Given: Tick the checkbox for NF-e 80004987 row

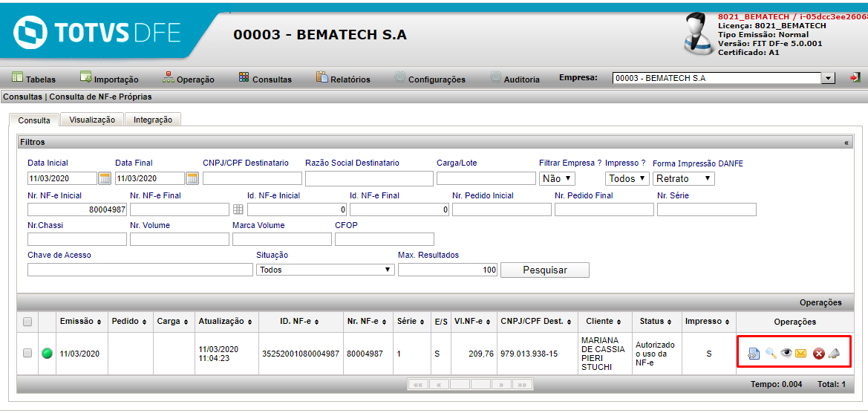Looking at the screenshot, I should coord(27,354).
